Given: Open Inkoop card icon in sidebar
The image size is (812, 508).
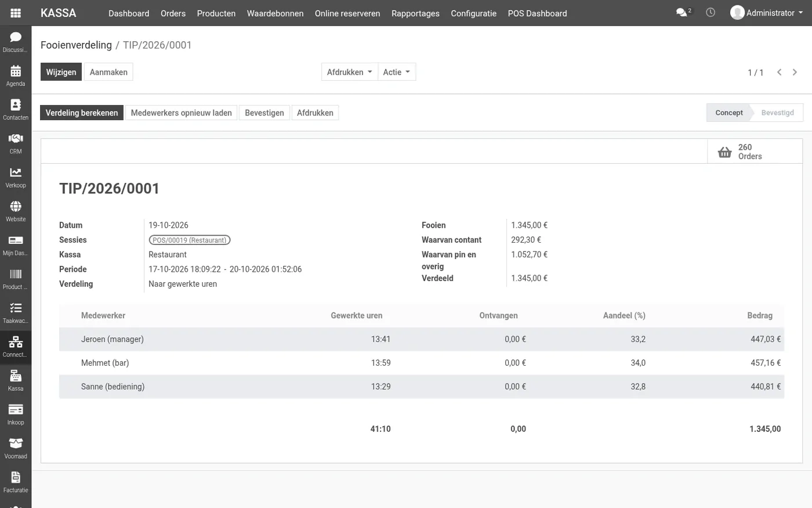Looking at the screenshot, I should (x=16, y=414).
